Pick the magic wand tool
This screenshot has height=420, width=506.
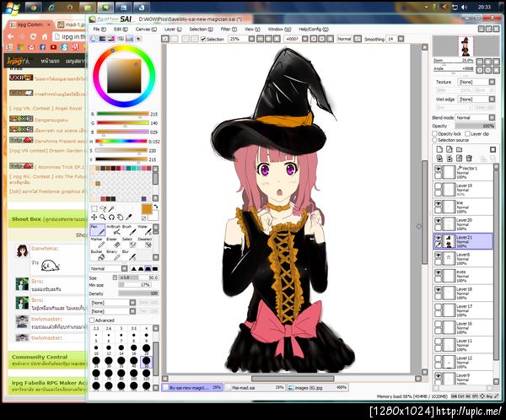111,209
